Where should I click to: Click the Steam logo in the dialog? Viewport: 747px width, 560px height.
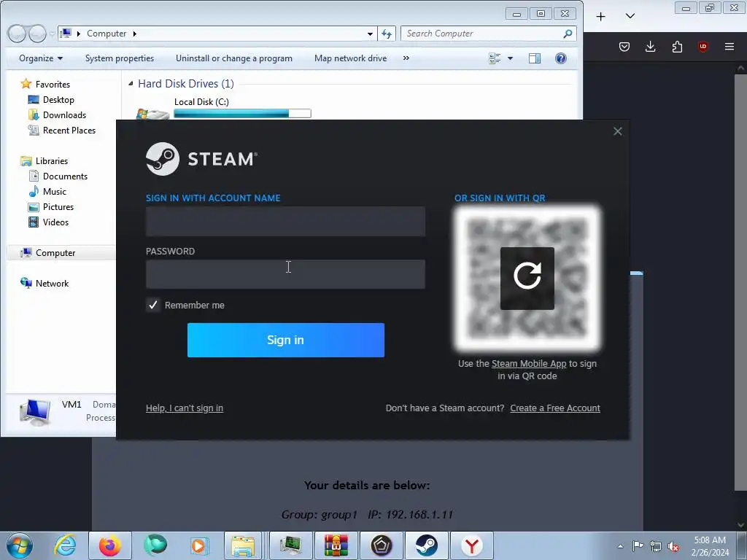click(x=201, y=159)
